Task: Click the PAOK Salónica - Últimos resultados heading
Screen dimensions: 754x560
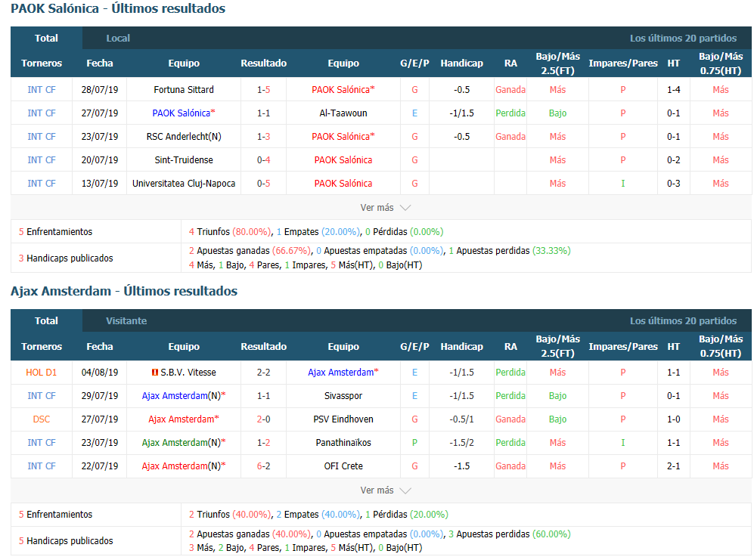Action: coord(118,8)
